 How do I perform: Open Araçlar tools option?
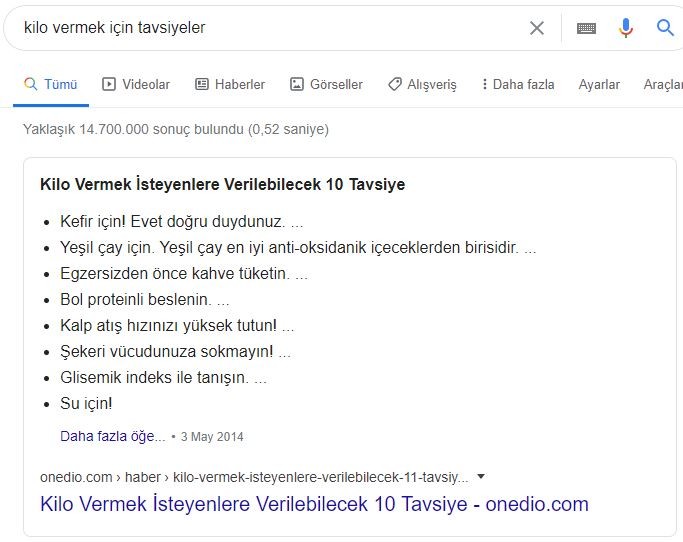[663, 84]
